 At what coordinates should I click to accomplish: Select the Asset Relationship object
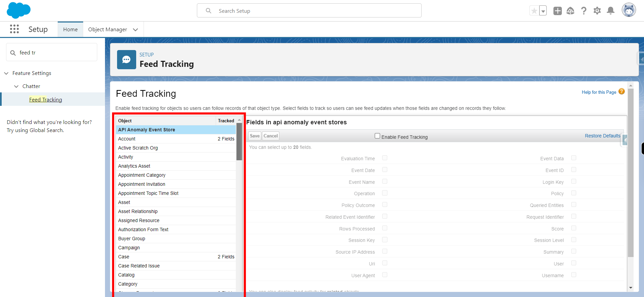coord(176,211)
